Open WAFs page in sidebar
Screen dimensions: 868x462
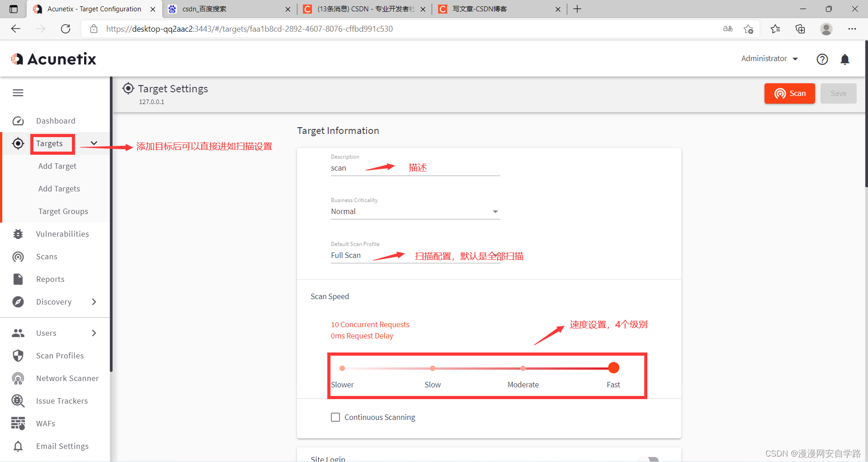coord(46,424)
